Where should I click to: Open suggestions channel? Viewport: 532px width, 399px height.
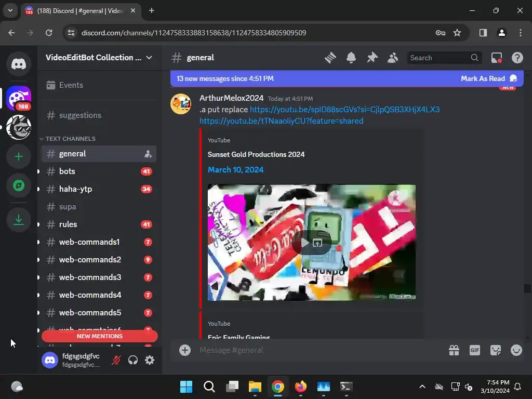(98, 115)
